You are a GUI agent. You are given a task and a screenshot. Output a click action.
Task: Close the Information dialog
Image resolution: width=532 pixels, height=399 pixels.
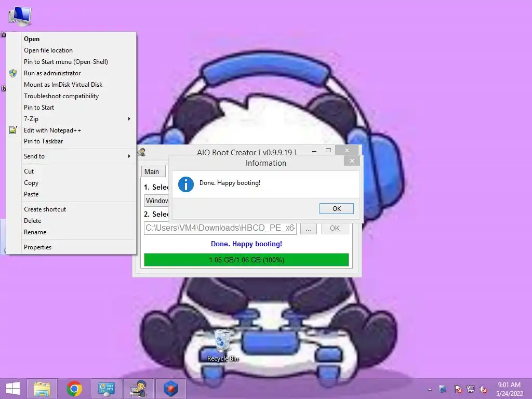(x=352, y=161)
